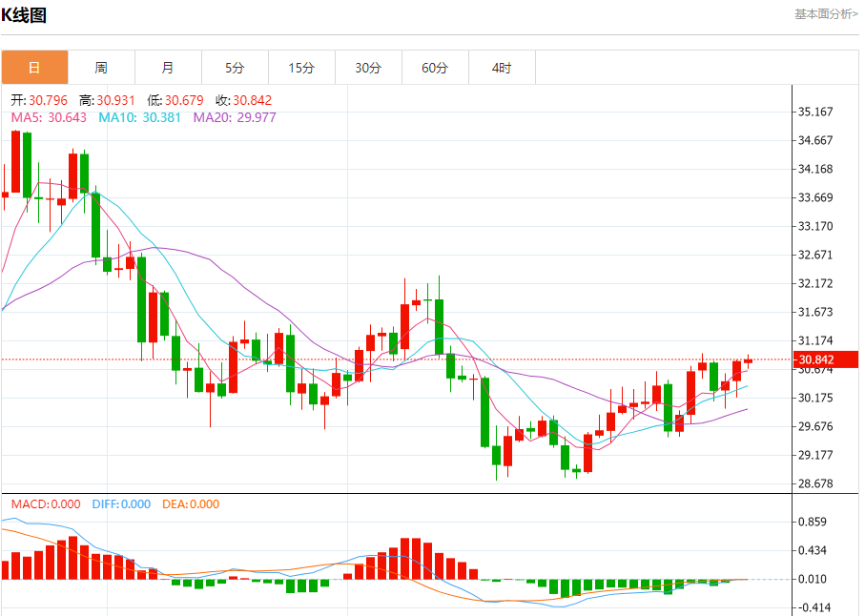Click the DEA value label

[x=190, y=504]
